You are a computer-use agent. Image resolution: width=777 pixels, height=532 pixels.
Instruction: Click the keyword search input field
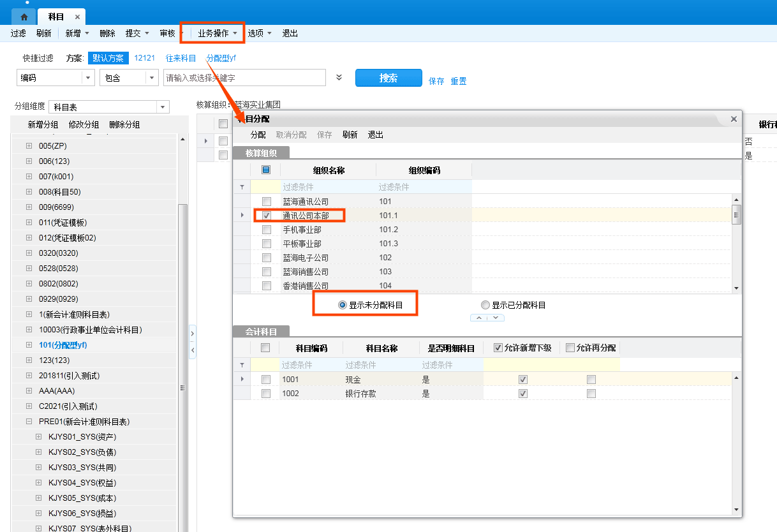(244, 78)
